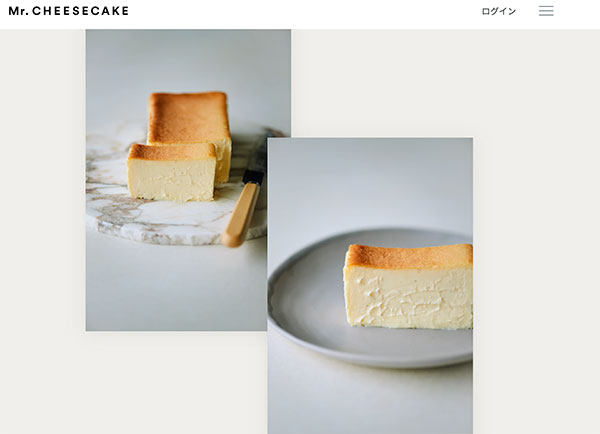Image resolution: width=600 pixels, height=434 pixels.
Task: Click the tabletop below the gray plate
Action: [370, 402]
